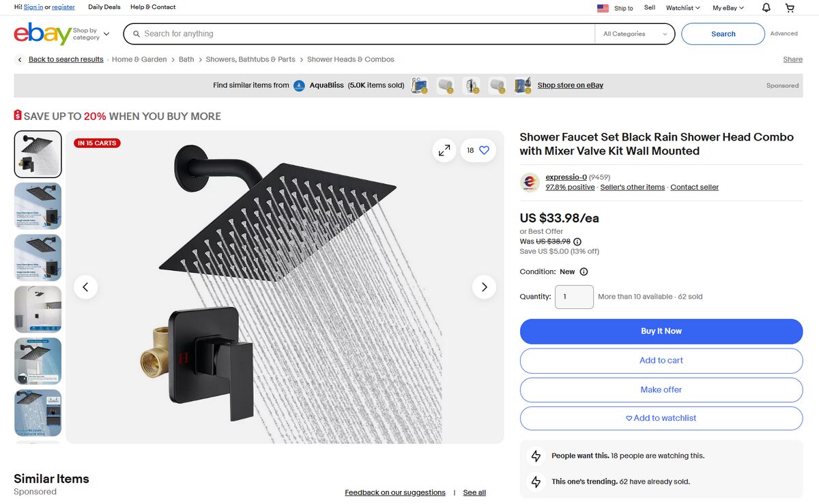Click the notifications bell icon
This screenshot has width=819, height=504.
click(765, 8)
